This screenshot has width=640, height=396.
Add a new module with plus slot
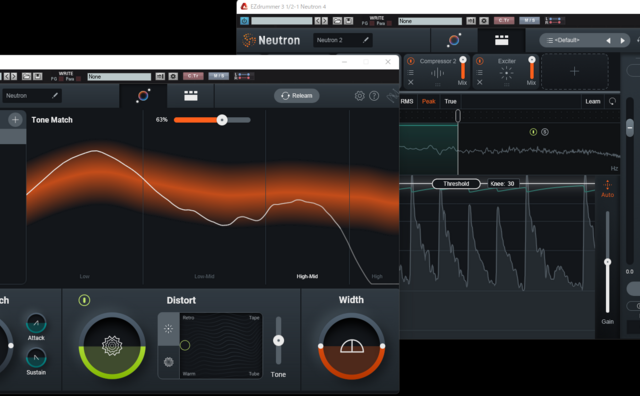pyautogui.click(x=574, y=71)
